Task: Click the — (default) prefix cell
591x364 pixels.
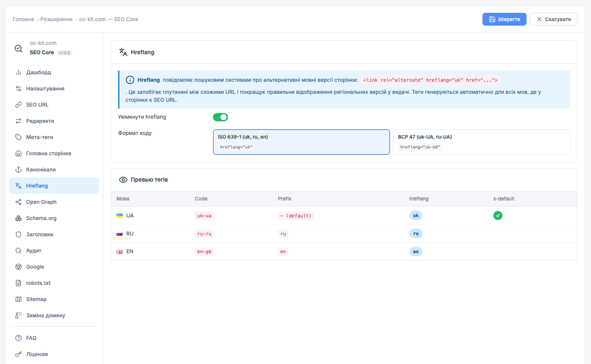Action: click(x=296, y=216)
